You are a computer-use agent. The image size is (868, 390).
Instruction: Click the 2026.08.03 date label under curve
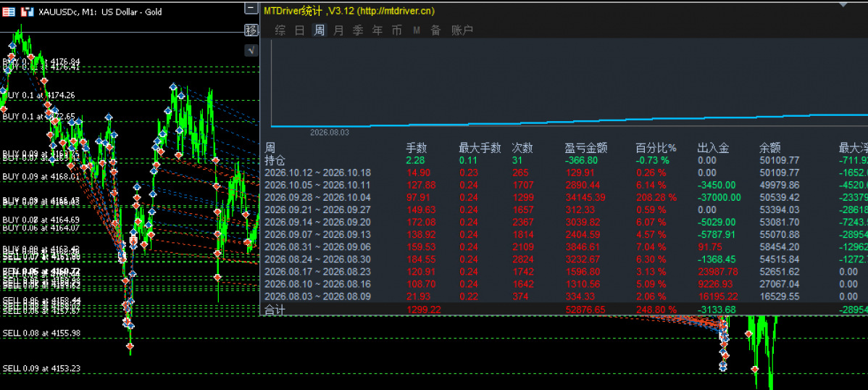tap(330, 133)
